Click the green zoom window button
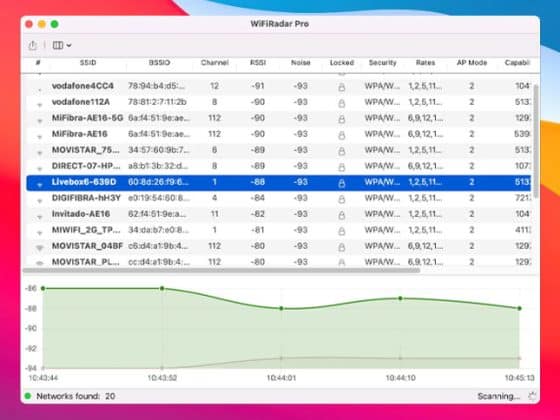 [55, 24]
